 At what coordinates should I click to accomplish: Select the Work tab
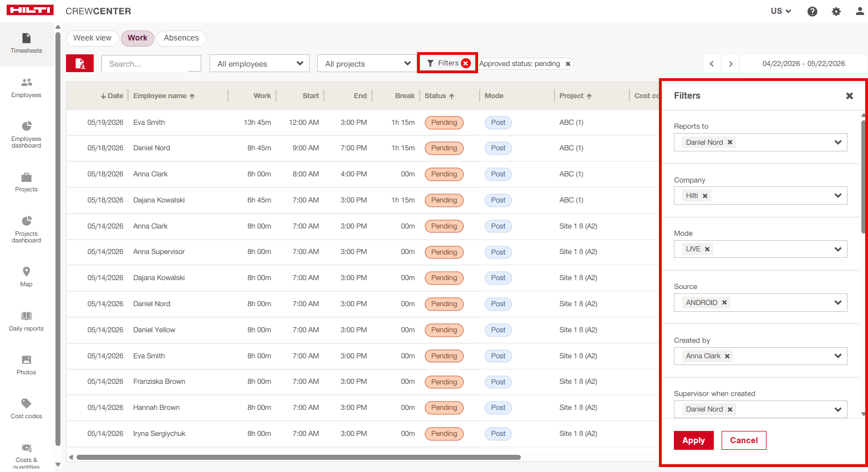[x=138, y=38]
